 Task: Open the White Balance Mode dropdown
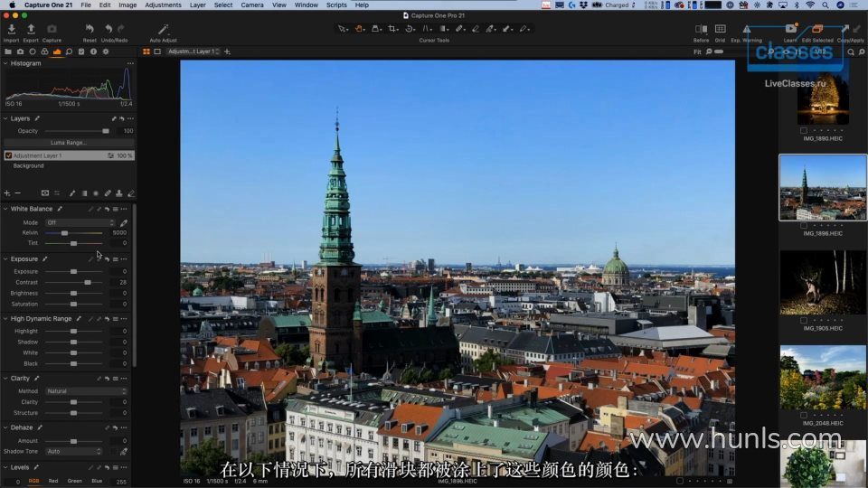point(81,222)
